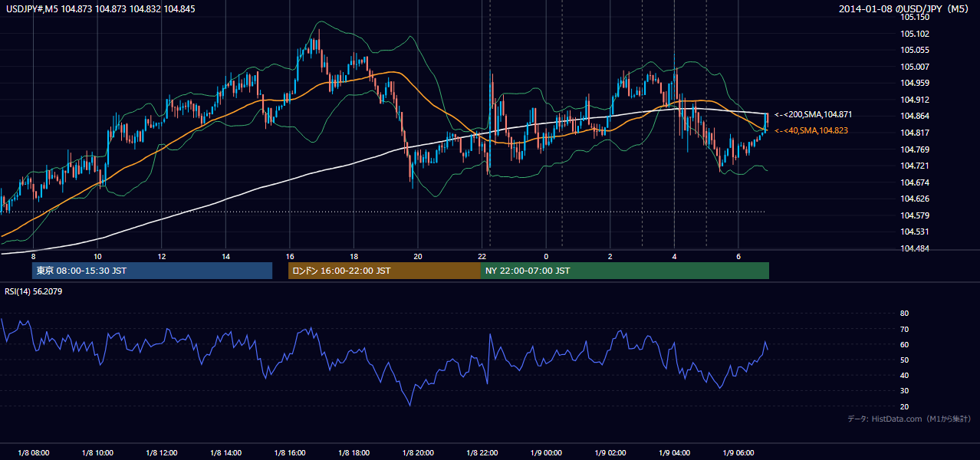The image size is (980, 460).
Task: Click the bottom time label 1/8 14:00
Action: [x=225, y=453]
